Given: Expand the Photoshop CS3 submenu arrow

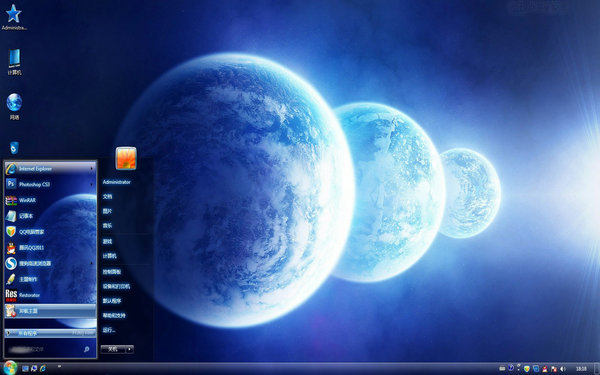Looking at the screenshot, I should point(91,184).
